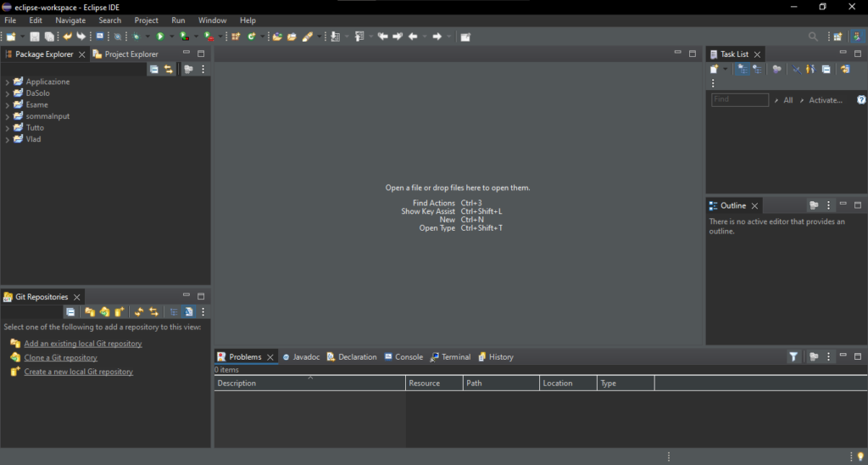Click the Back navigation arrow

(413, 36)
